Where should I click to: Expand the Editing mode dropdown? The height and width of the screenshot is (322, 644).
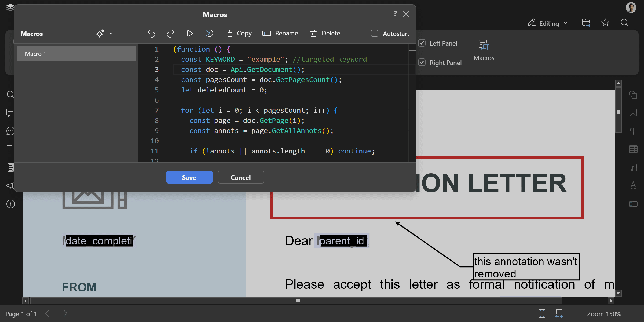coord(566,23)
